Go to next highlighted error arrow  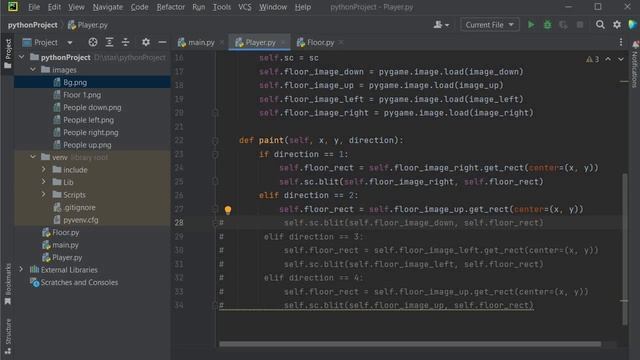620,59
